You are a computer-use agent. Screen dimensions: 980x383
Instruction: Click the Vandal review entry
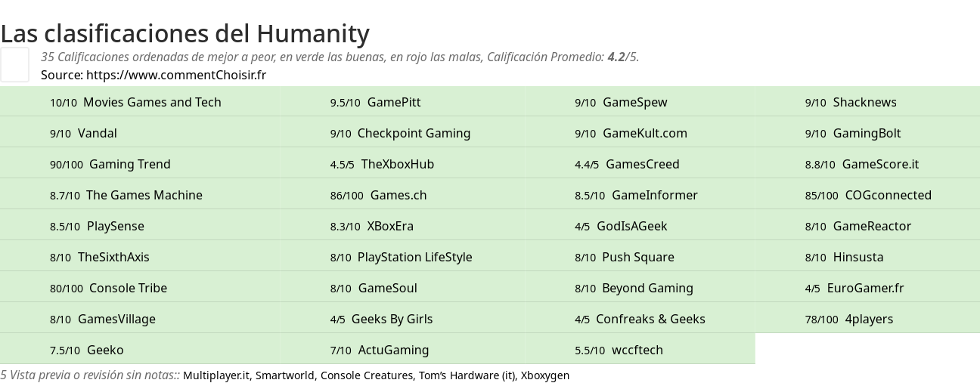point(97,133)
